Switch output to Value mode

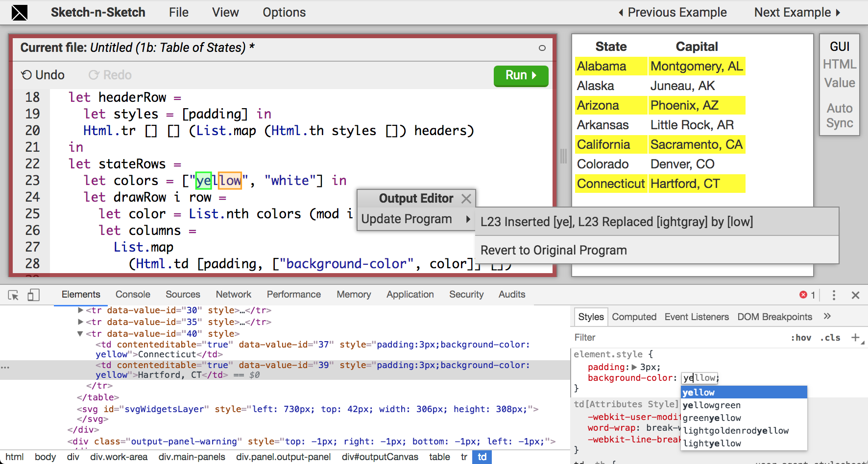(840, 83)
